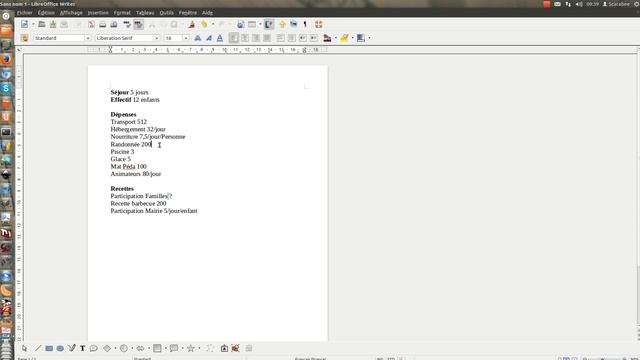Image resolution: width=640 pixels, height=360 pixels.
Task: Send the document as e-mail icon
Action: (64, 24)
